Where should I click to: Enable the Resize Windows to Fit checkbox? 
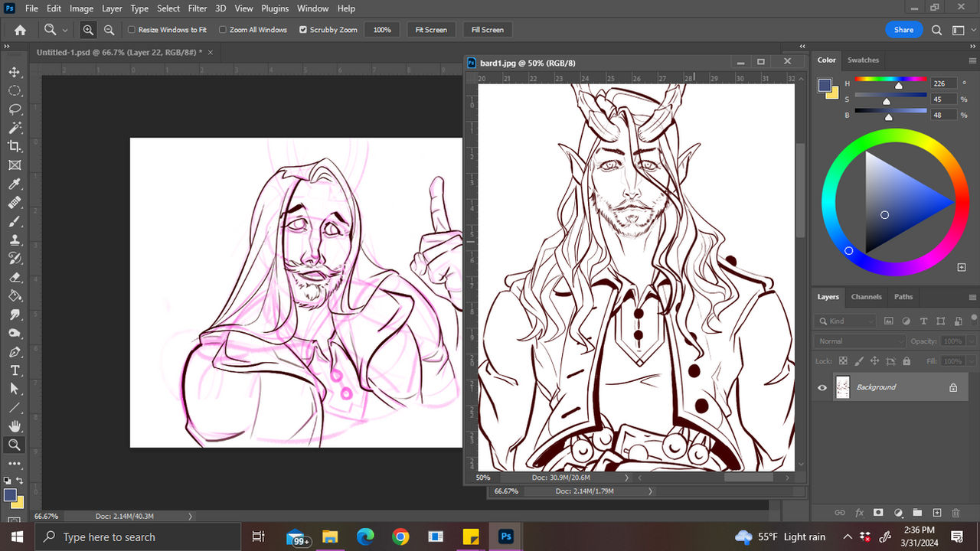coord(132,30)
